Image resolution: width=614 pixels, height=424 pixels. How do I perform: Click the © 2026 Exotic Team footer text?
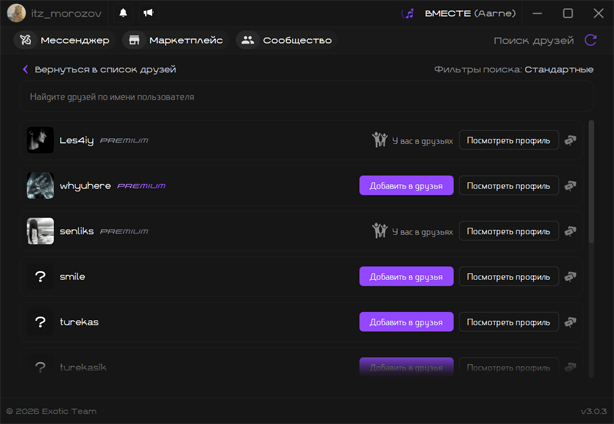click(51, 411)
